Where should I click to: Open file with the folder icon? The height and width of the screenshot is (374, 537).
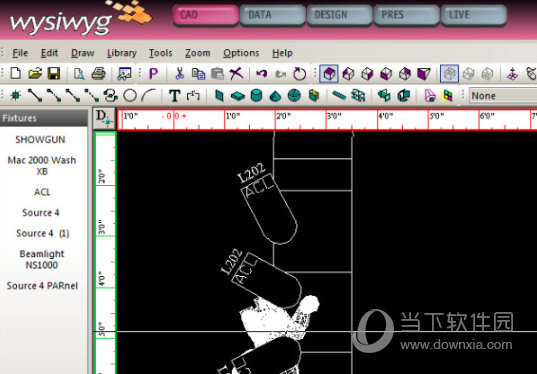35,74
